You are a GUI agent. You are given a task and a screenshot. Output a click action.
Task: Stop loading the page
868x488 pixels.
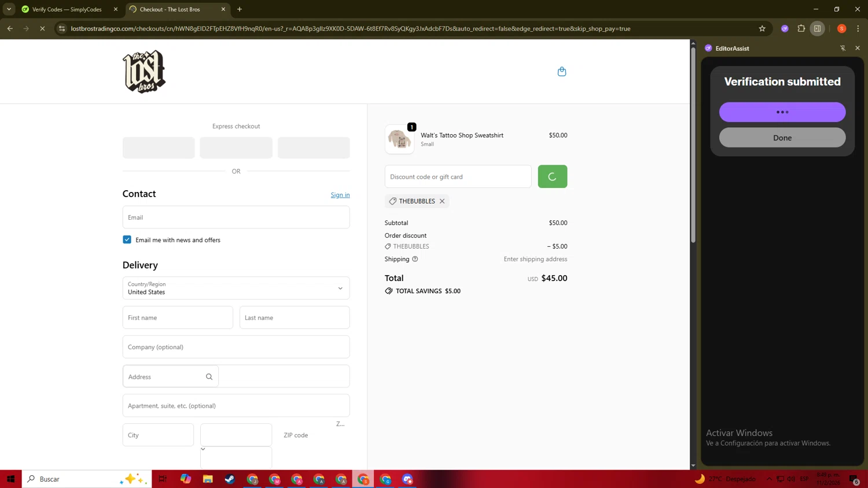click(x=42, y=28)
